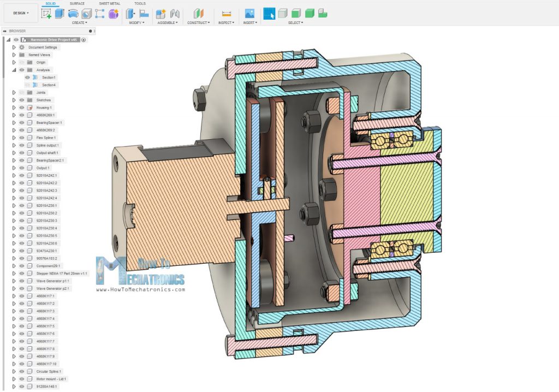Collapse the Analysis folder
Viewport: 559px width, 392px height.
tap(14, 70)
